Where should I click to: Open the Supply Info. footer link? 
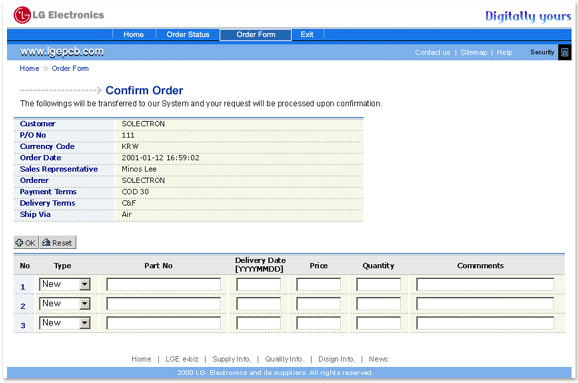(x=231, y=359)
